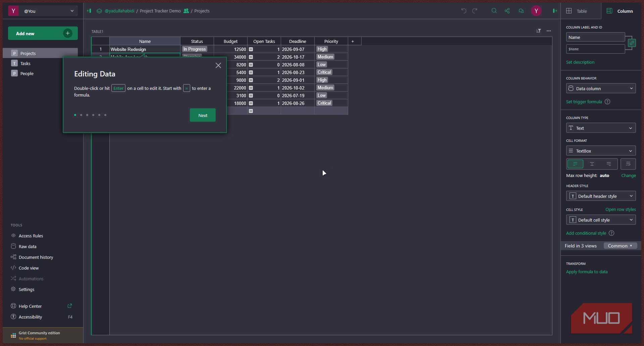
Task: Collapse the right creator panel arrow
Action: click(x=555, y=11)
